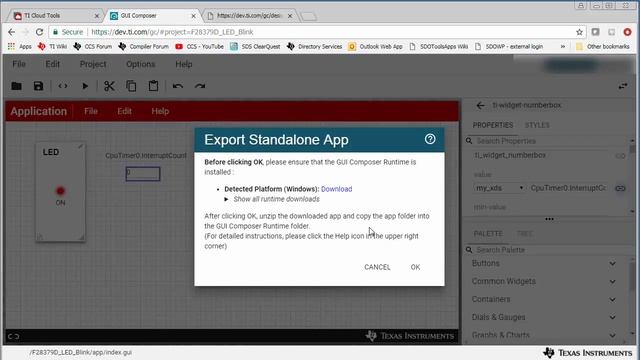Image resolution: width=640 pixels, height=360 pixels.
Task: Switch to the STYLES tab
Action: point(537,125)
